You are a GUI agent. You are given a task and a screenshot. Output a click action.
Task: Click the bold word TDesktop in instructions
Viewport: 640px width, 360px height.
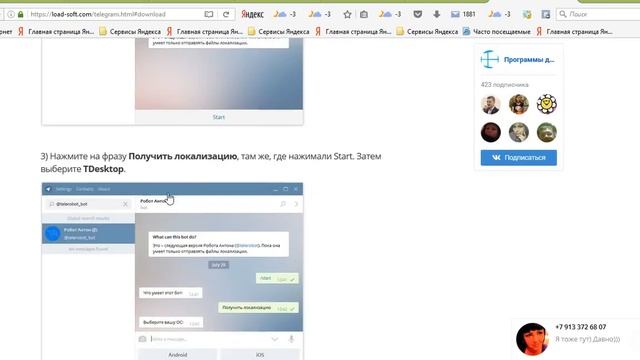coord(103,169)
